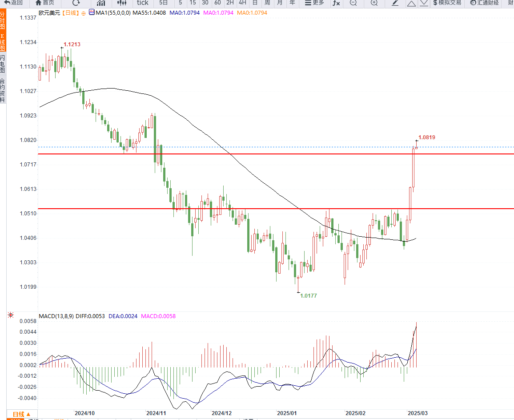Image resolution: width=514 pixels, height=420 pixels.
Task: Click the MACD settings sun icon
Action: 11,315
